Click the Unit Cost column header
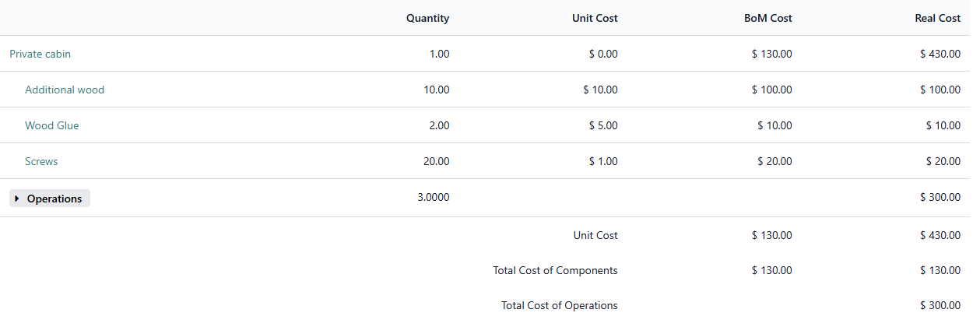The image size is (980, 327). click(595, 19)
